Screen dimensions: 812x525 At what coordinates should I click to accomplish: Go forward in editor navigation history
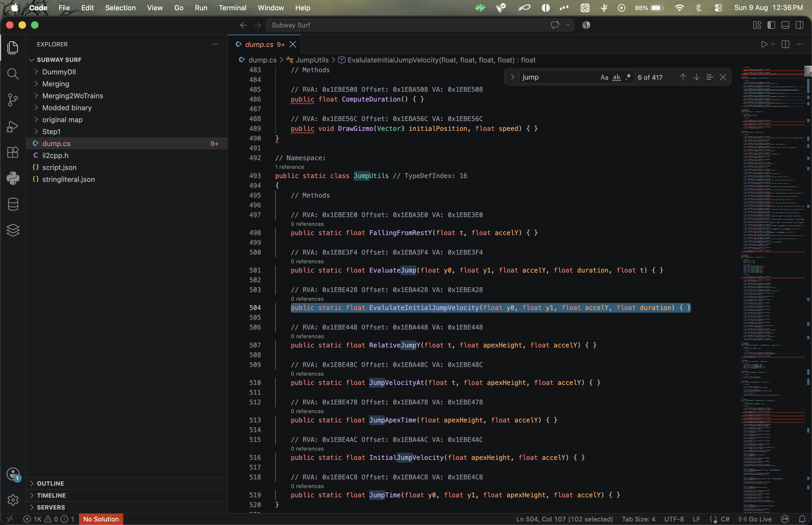click(x=258, y=25)
